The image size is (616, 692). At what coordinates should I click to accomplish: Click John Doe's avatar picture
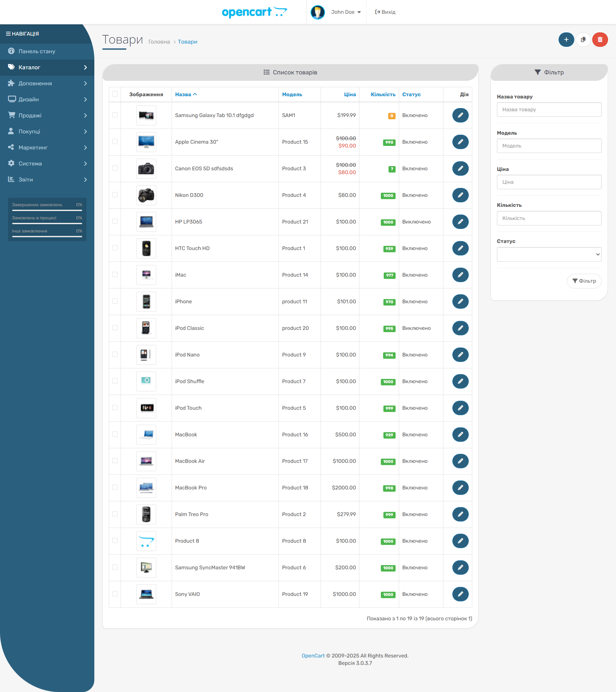coord(317,12)
